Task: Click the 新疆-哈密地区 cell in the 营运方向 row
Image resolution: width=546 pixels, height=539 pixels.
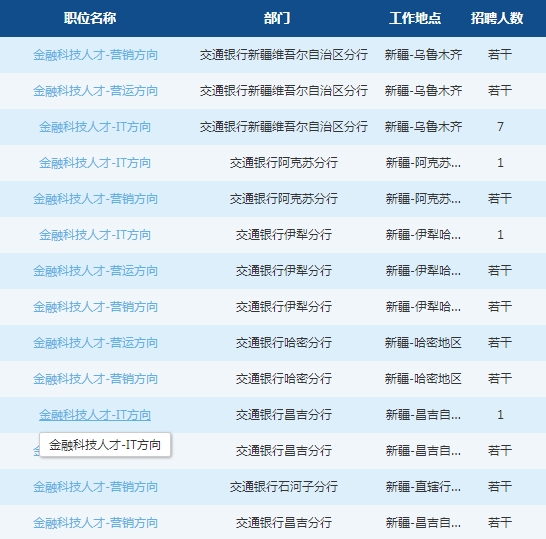Action: pos(423,343)
